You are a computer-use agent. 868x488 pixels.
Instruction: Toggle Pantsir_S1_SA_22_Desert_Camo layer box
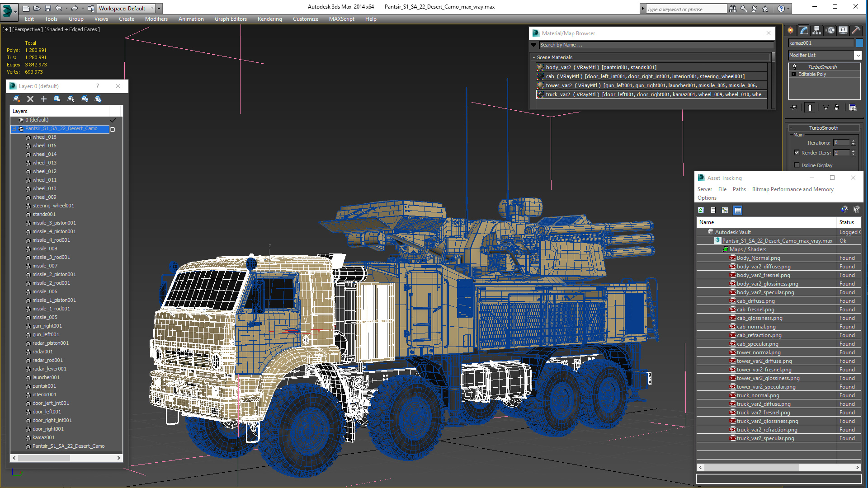[x=113, y=129]
